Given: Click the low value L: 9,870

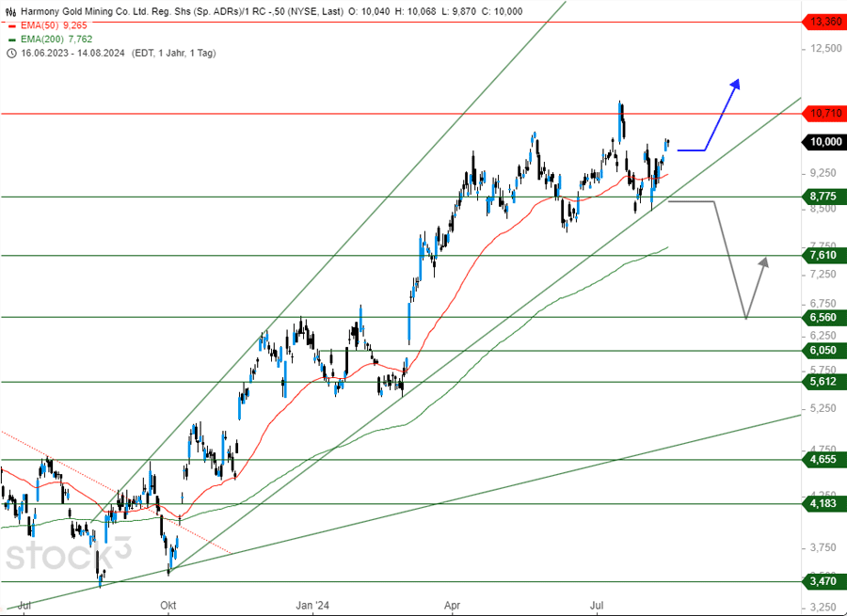Looking at the screenshot, I should pyautogui.click(x=458, y=11).
